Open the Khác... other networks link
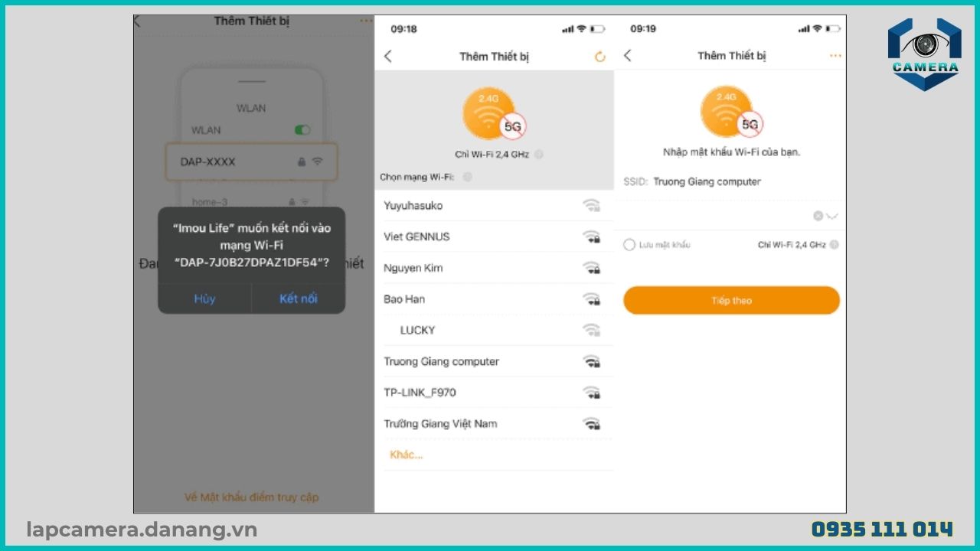The width and height of the screenshot is (980, 551). click(406, 455)
